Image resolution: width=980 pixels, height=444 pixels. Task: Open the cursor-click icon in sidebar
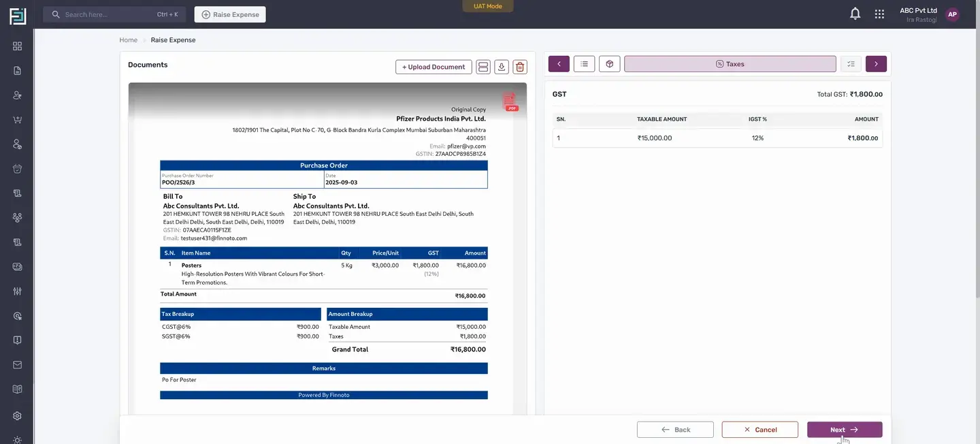[18, 316]
